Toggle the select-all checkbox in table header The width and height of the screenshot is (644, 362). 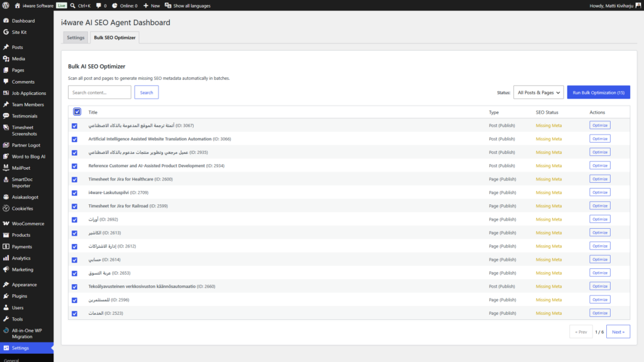point(77,112)
